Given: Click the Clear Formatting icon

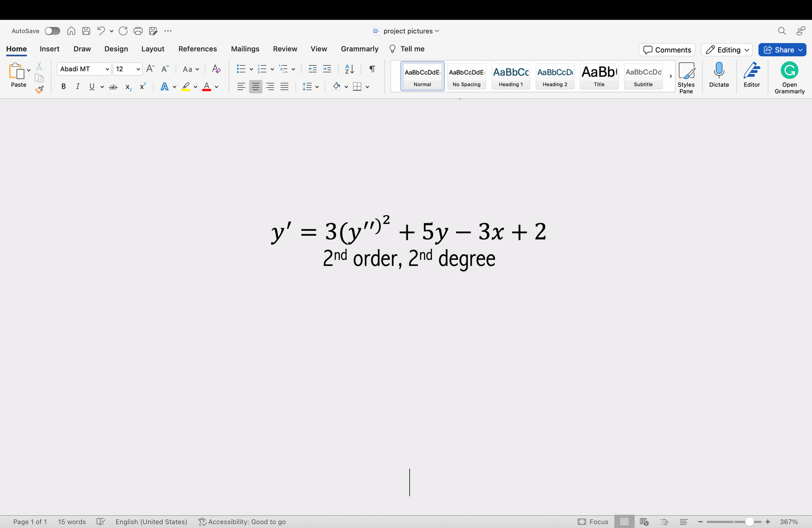Looking at the screenshot, I should click(216, 69).
